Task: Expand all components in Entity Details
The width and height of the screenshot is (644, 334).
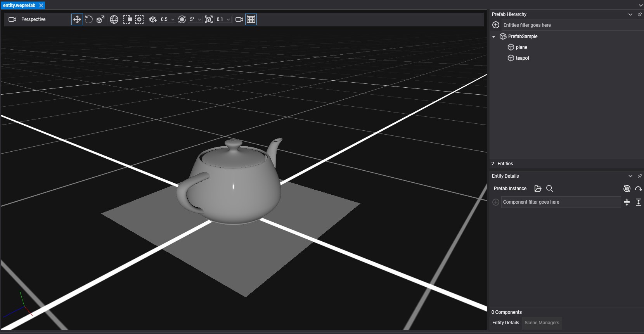Action: pos(639,202)
